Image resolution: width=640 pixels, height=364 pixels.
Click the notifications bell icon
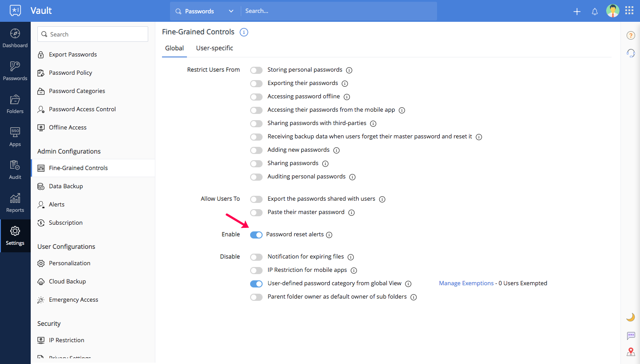pos(595,12)
